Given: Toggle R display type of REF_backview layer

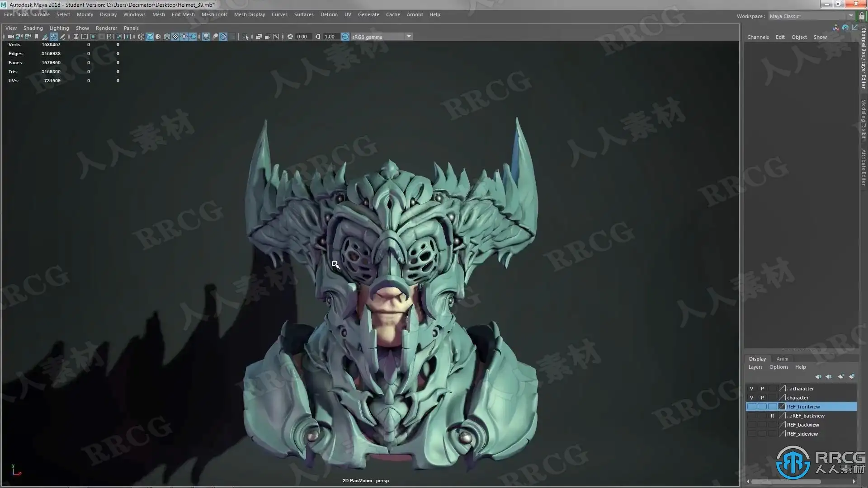Looking at the screenshot, I should tap(772, 416).
